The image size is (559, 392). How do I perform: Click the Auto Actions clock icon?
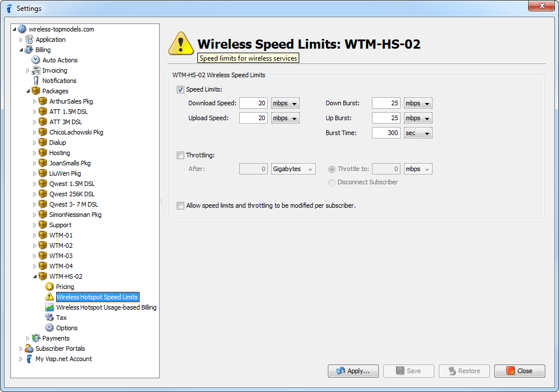click(35, 60)
